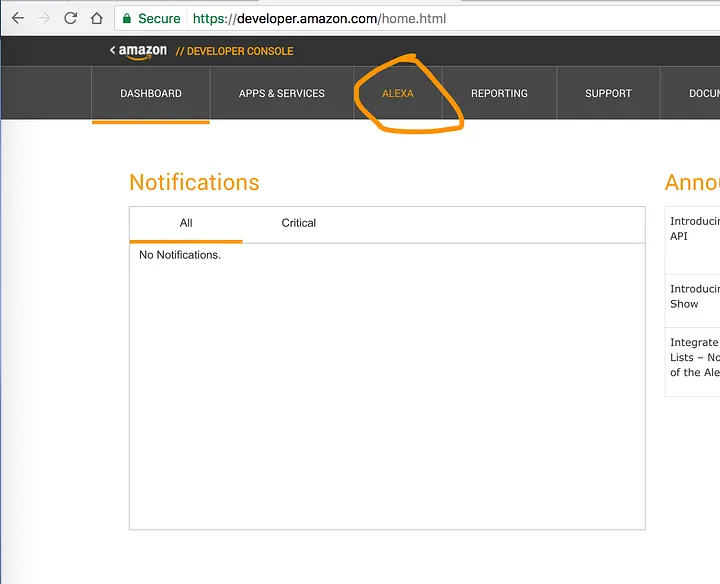Click the 'No Notifications.' text

tap(180, 255)
